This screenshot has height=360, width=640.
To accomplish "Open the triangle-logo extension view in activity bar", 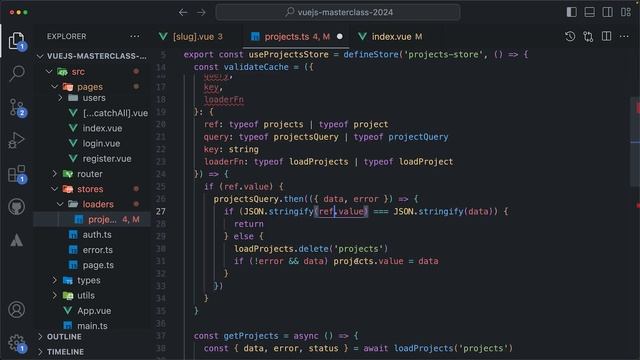I will [x=17, y=240].
